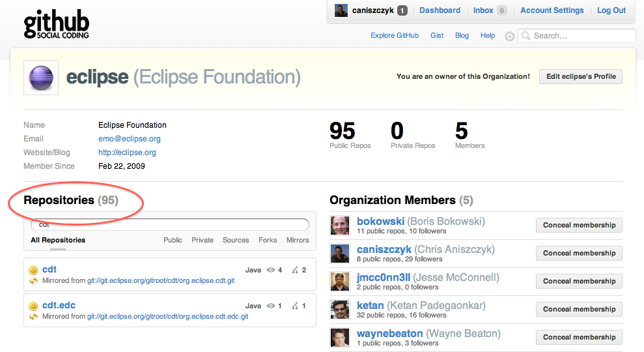Click ketan's avatar photo
The height and width of the screenshot is (352, 644).
point(340,309)
